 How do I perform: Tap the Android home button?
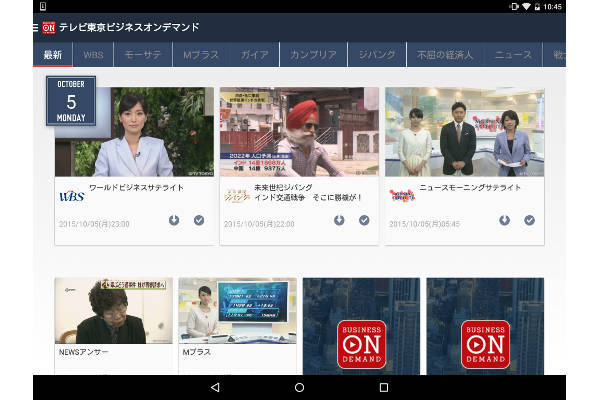pyautogui.click(x=300, y=387)
